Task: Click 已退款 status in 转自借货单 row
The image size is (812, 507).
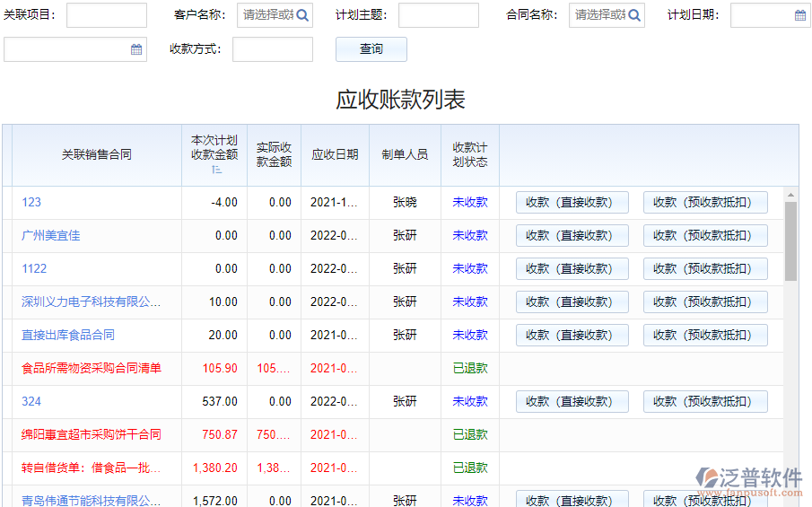Action: tap(470, 468)
